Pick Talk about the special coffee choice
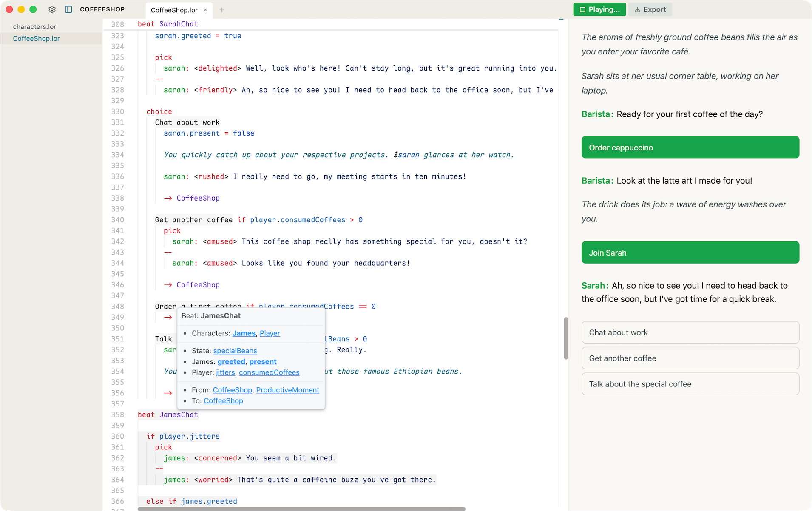 pos(690,384)
